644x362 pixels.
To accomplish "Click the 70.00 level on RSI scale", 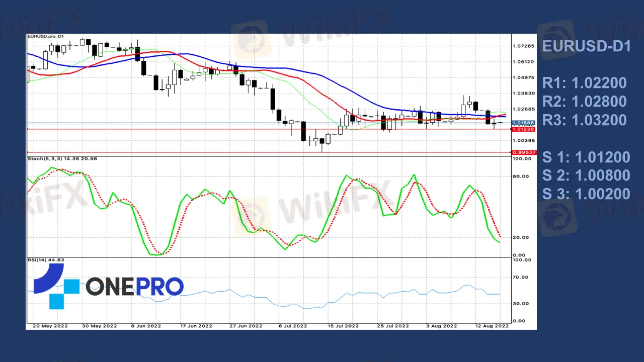I will [x=521, y=277].
